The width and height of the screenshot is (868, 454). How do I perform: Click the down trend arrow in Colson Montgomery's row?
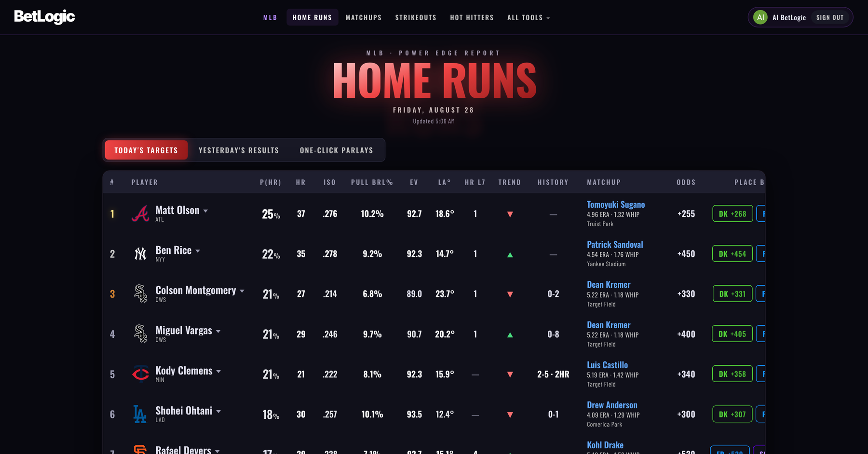tap(510, 294)
